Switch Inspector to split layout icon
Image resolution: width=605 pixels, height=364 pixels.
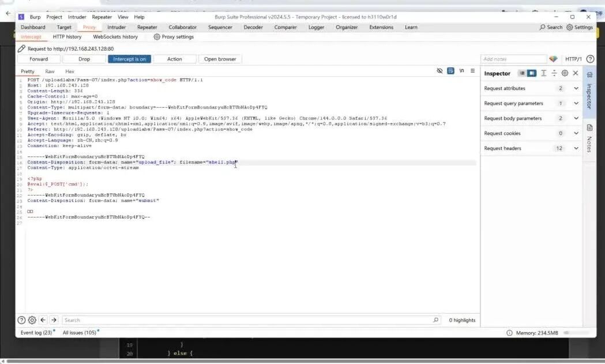pos(531,73)
